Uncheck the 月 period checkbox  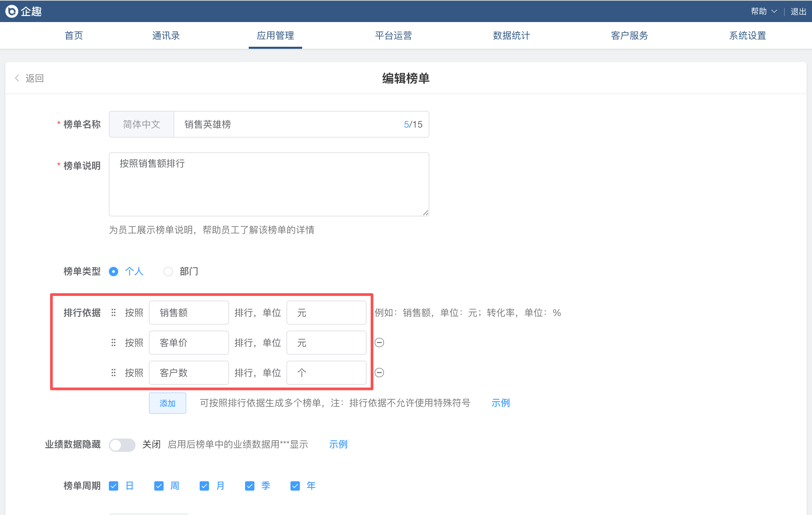point(204,486)
